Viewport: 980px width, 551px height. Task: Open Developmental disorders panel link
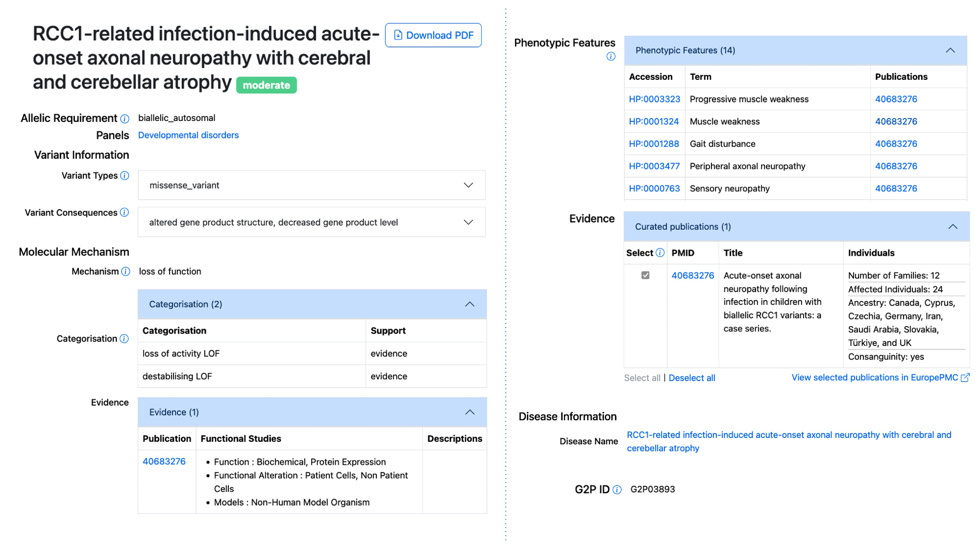pyautogui.click(x=188, y=135)
